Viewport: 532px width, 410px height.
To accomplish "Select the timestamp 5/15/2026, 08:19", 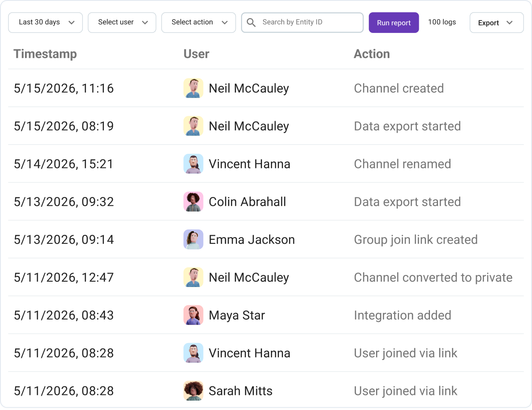I will click(64, 126).
